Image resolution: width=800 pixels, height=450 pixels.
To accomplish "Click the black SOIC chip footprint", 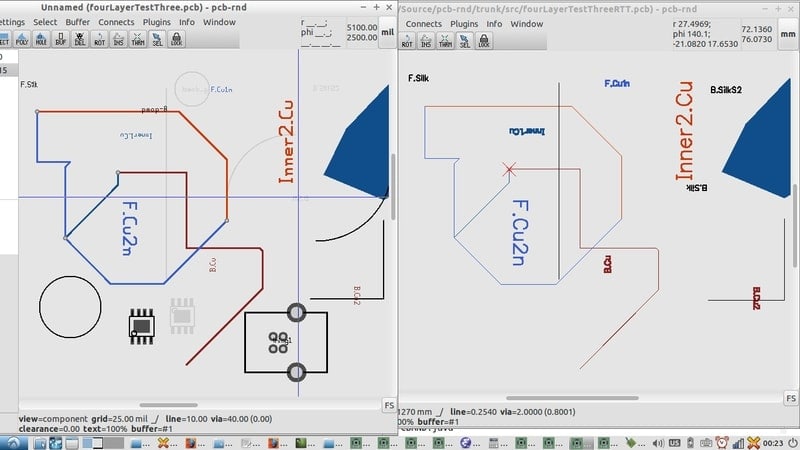I will [141, 326].
